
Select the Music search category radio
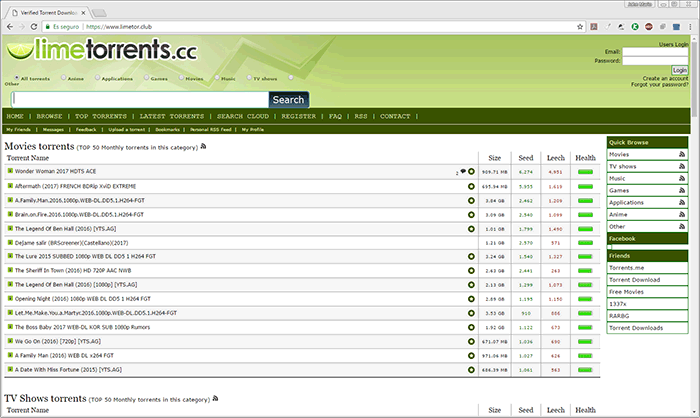click(217, 77)
